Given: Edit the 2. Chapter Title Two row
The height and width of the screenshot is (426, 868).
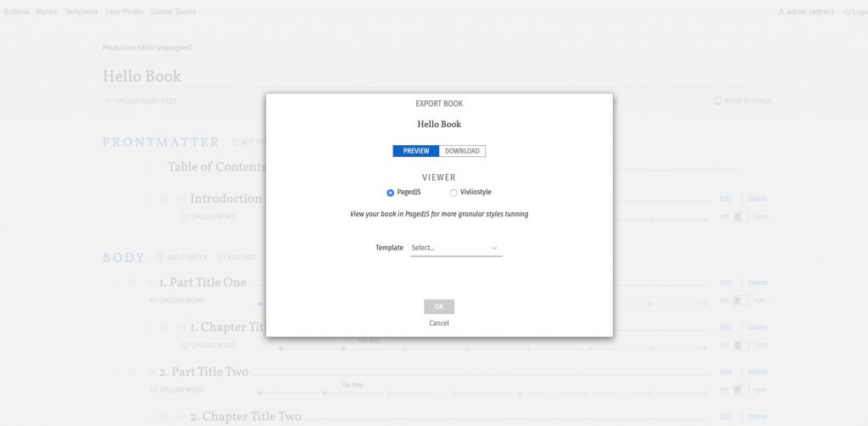Looking at the screenshot, I should [x=726, y=417].
